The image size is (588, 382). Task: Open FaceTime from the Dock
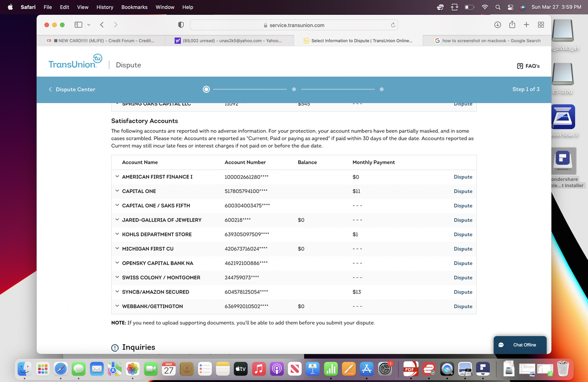pyautogui.click(x=151, y=369)
